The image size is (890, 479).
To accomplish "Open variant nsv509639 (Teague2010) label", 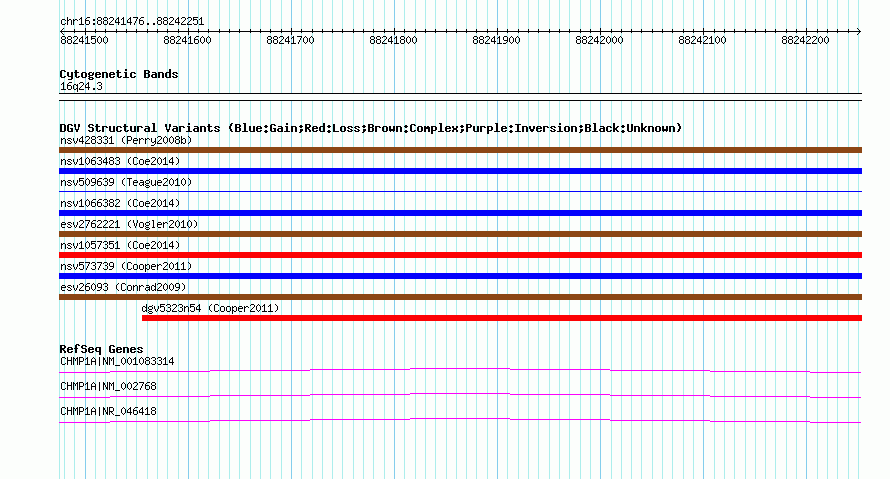I will (126, 182).
